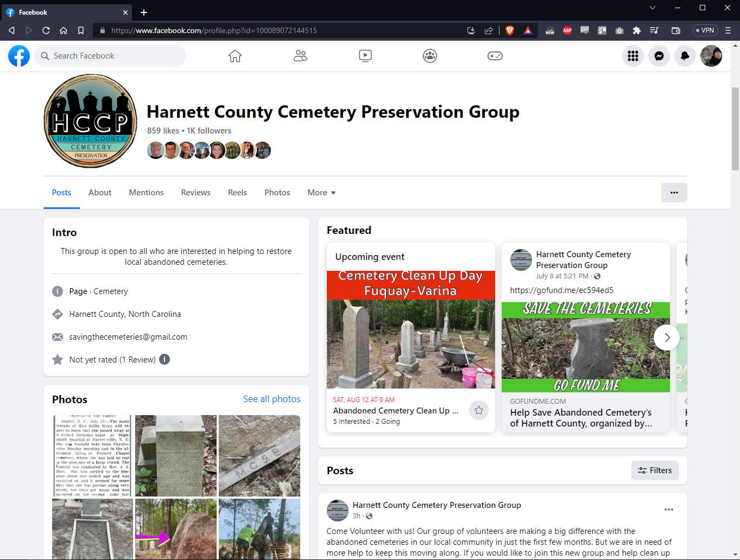740x560 pixels.
Task: Open the post options three-dots menu
Action: tap(669, 510)
